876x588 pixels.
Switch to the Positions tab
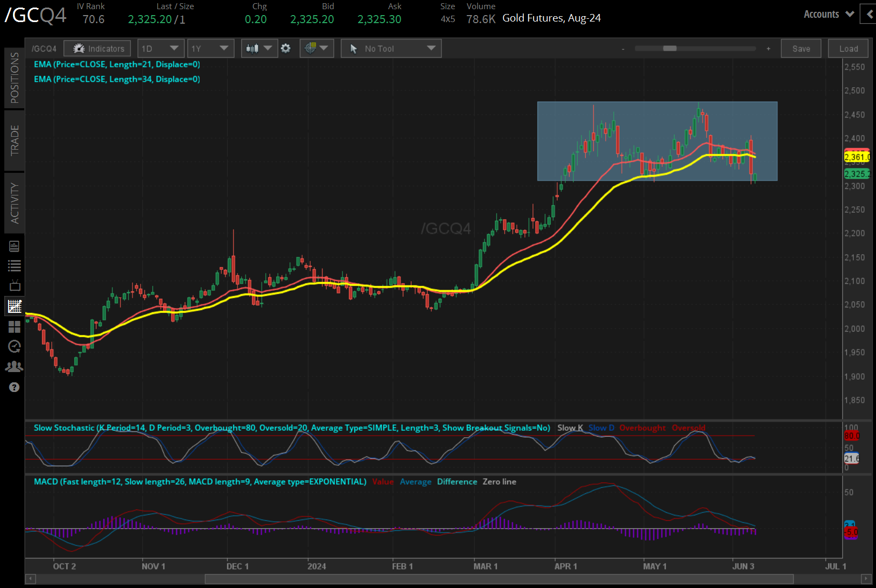tap(15, 78)
